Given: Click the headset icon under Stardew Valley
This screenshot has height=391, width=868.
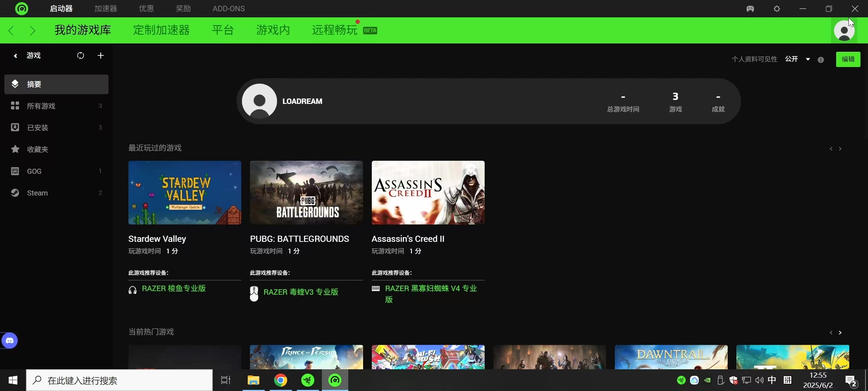Looking at the screenshot, I should pyautogui.click(x=132, y=290).
